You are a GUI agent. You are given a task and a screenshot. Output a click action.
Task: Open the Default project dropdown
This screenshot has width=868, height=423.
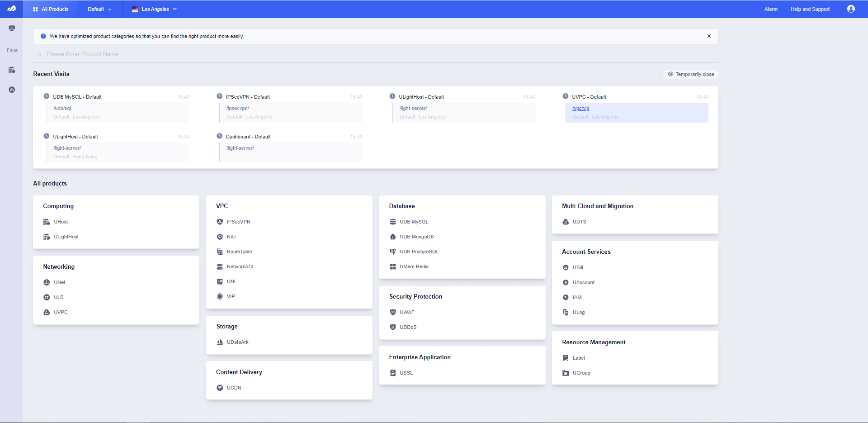pos(99,9)
